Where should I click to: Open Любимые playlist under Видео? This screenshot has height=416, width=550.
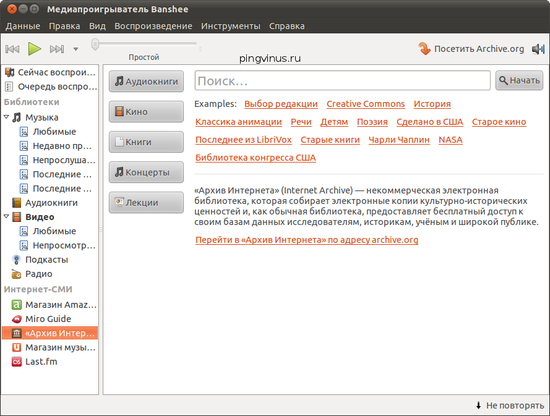[54, 231]
